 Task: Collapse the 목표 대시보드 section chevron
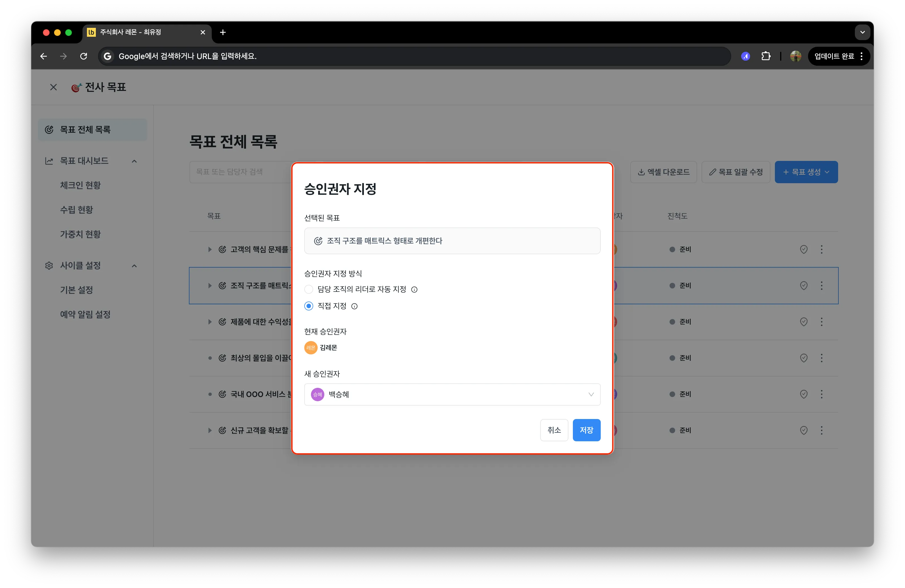(x=134, y=161)
